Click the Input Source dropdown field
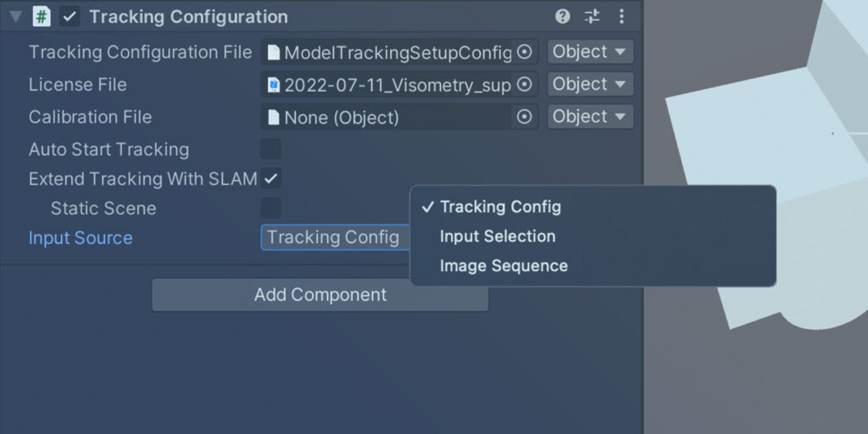 [x=336, y=237]
